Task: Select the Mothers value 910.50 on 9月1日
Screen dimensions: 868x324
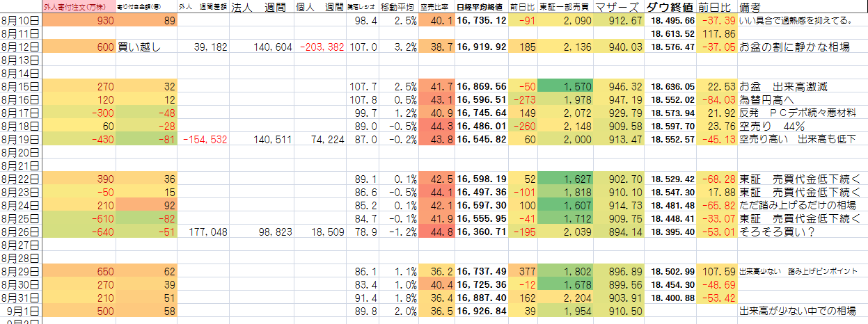Action: tap(618, 311)
